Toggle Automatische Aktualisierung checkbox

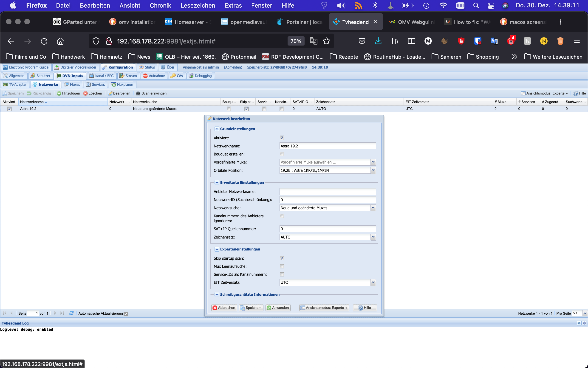tap(126, 314)
